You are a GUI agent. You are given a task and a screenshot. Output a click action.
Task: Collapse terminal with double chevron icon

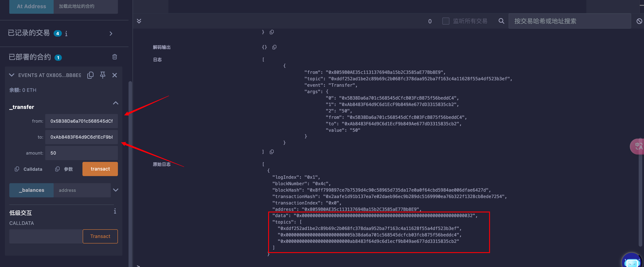(x=139, y=21)
